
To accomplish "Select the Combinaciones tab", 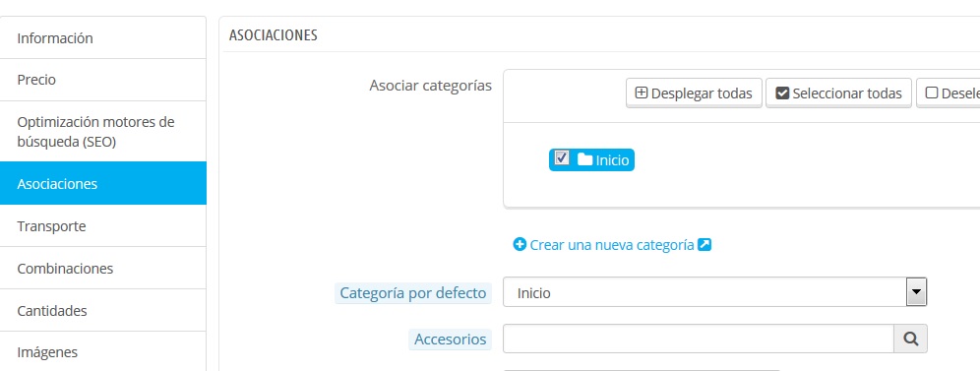I will pyautogui.click(x=103, y=269).
